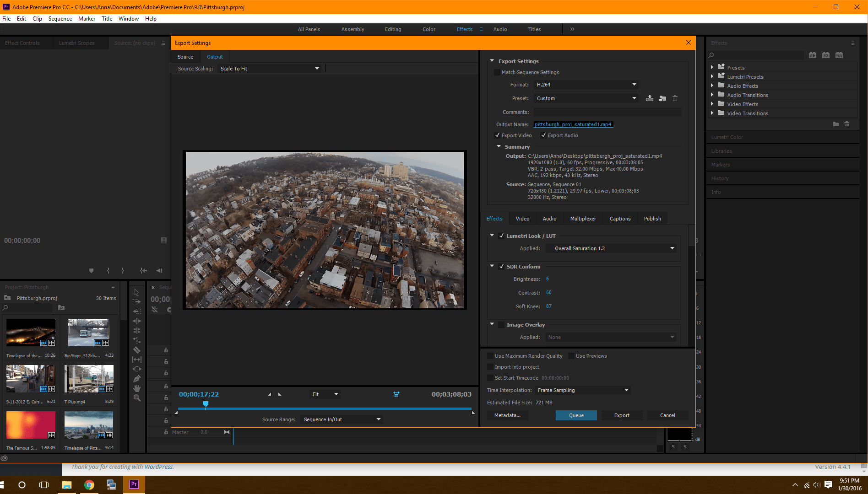The width and height of the screenshot is (868, 494).
Task: Open the Format dropdown showing H.264
Action: click(x=586, y=85)
